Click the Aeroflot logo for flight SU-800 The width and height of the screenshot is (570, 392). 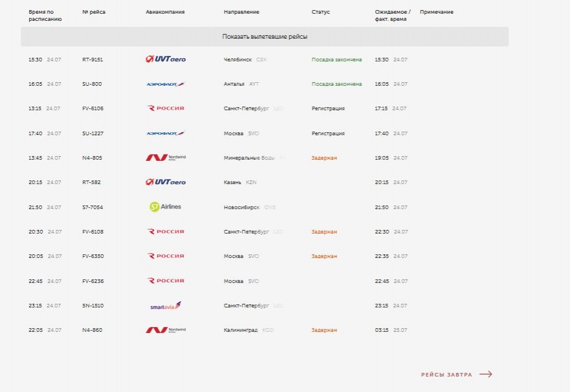(166, 84)
